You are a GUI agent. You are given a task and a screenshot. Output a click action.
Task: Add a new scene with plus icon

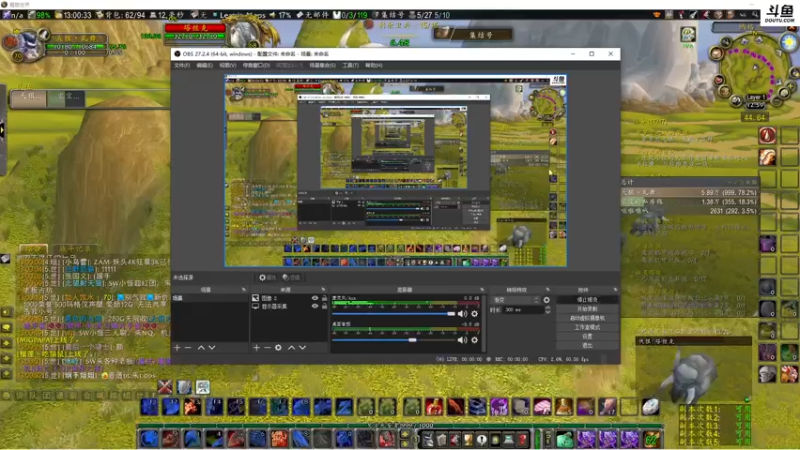[177, 347]
